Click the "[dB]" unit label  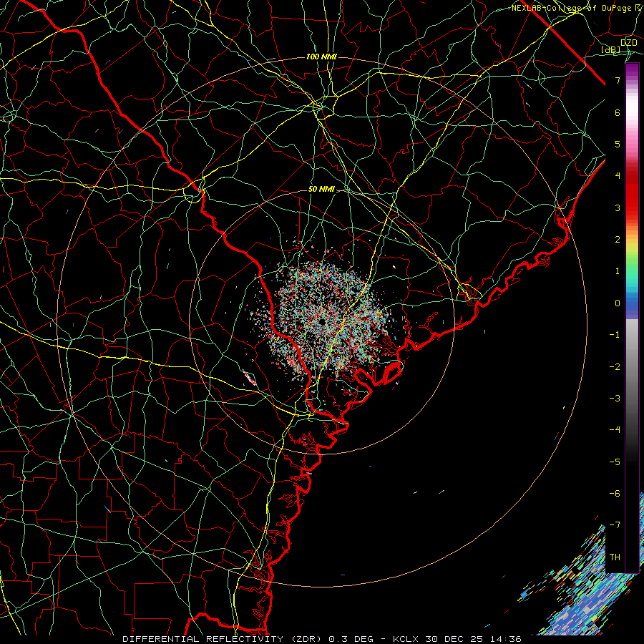point(611,49)
